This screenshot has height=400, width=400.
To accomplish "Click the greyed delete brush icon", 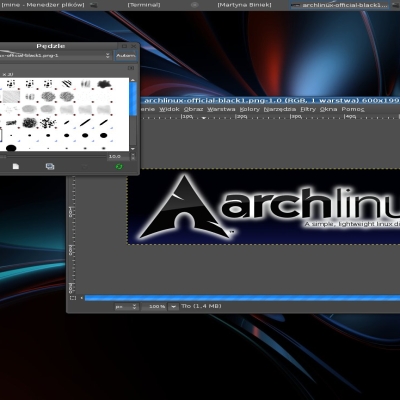I will click(x=85, y=166).
